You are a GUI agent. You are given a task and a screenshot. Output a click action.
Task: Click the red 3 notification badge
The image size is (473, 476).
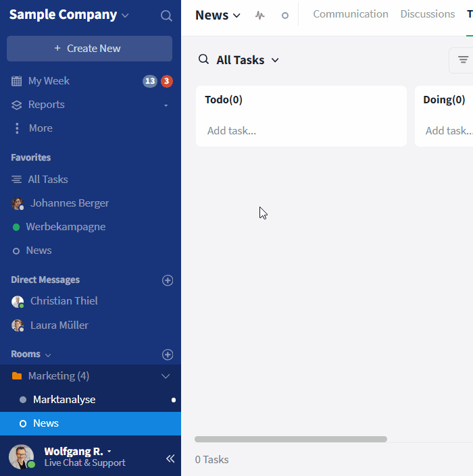(166, 81)
